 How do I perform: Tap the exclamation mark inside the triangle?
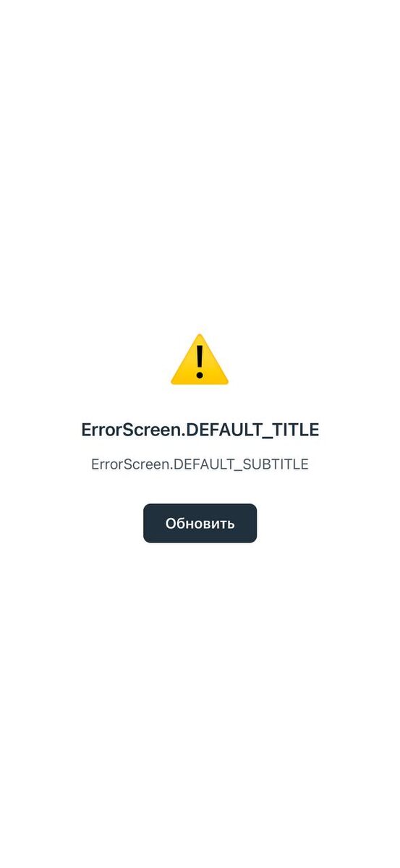[200, 362]
